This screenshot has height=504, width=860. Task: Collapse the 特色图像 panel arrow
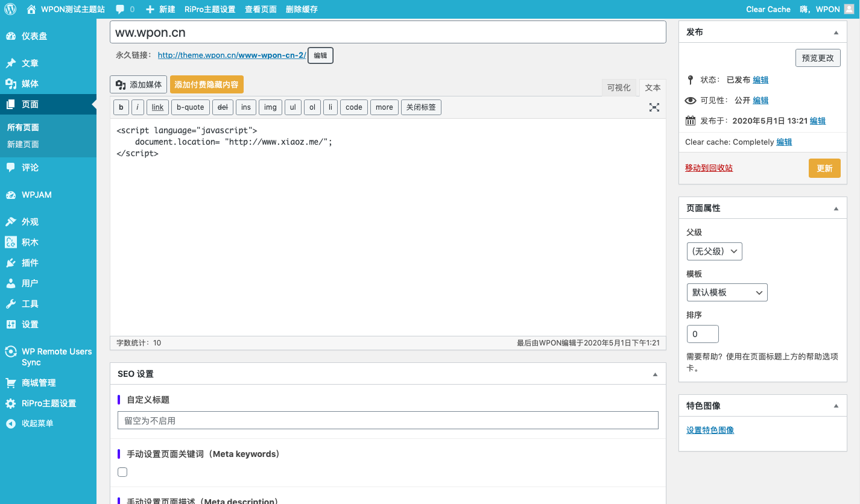[x=836, y=406]
